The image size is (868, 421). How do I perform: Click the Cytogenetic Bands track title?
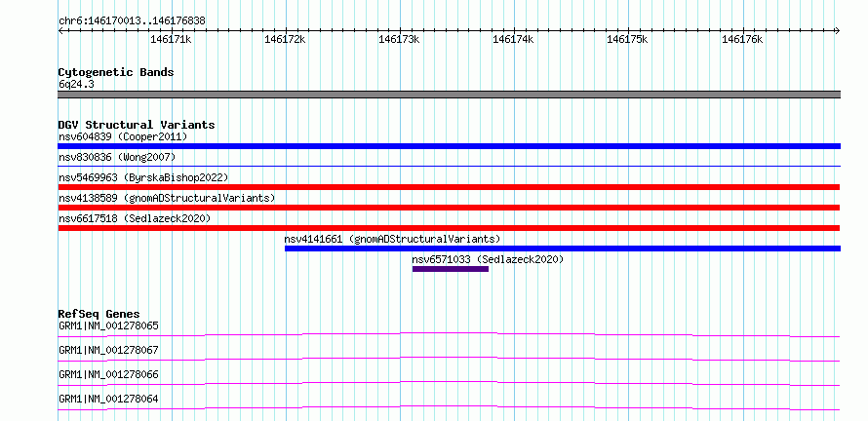(x=116, y=72)
